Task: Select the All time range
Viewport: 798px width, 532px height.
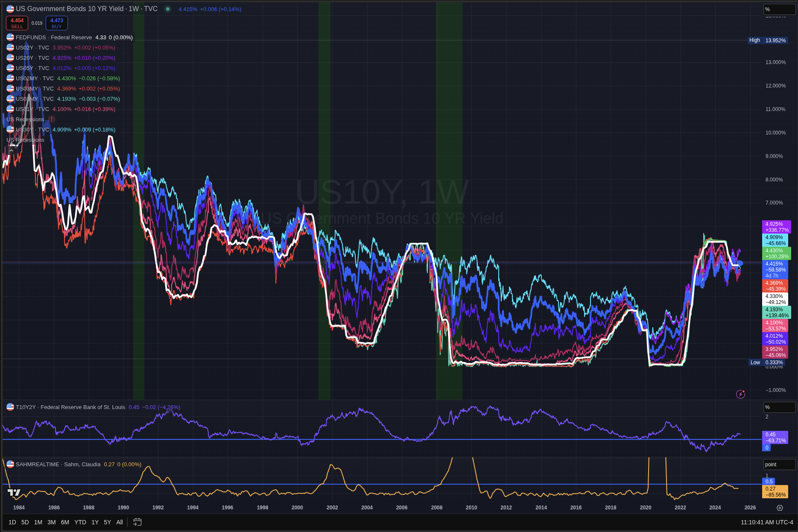Action: point(120,522)
